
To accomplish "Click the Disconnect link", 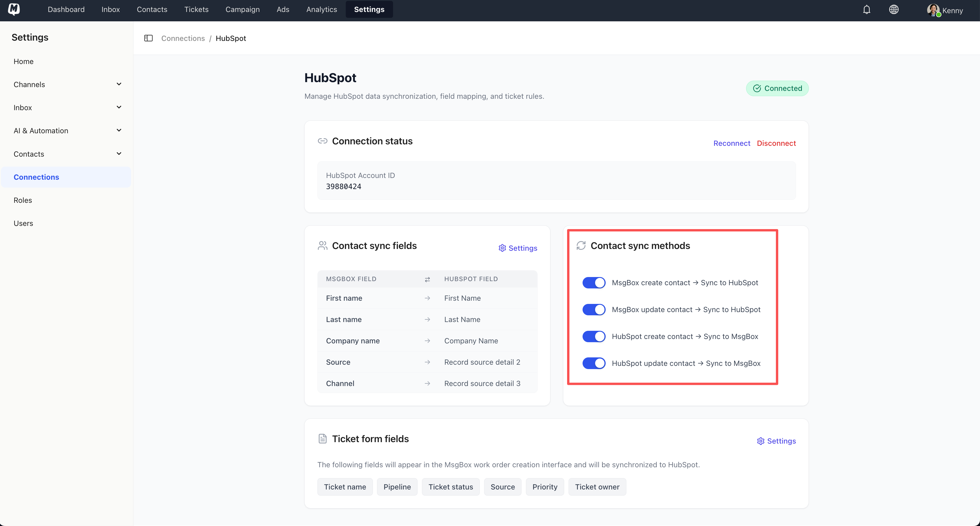I will (776, 143).
